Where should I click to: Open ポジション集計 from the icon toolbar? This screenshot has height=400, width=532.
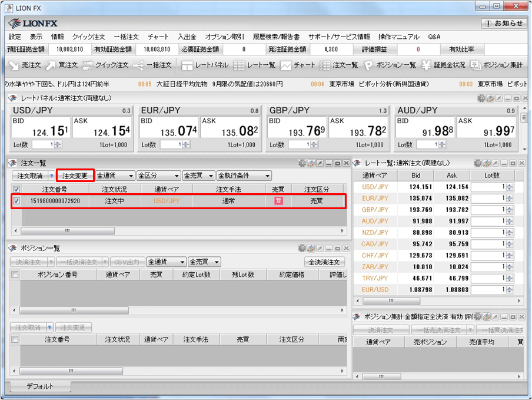pyautogui.click(x=496, y=65)
